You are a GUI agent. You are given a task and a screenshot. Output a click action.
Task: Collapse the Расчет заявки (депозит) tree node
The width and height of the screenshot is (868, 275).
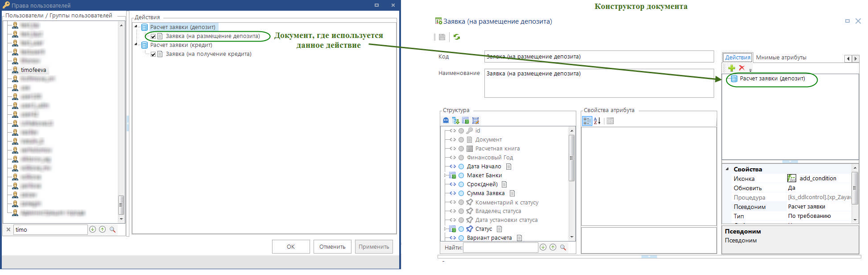point(136,27)
